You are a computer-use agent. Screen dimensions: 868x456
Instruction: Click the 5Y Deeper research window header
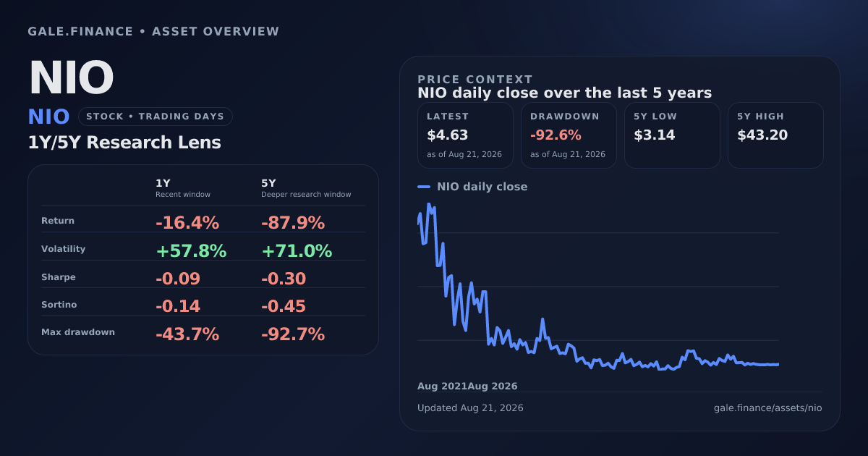(x=306, y=188)
